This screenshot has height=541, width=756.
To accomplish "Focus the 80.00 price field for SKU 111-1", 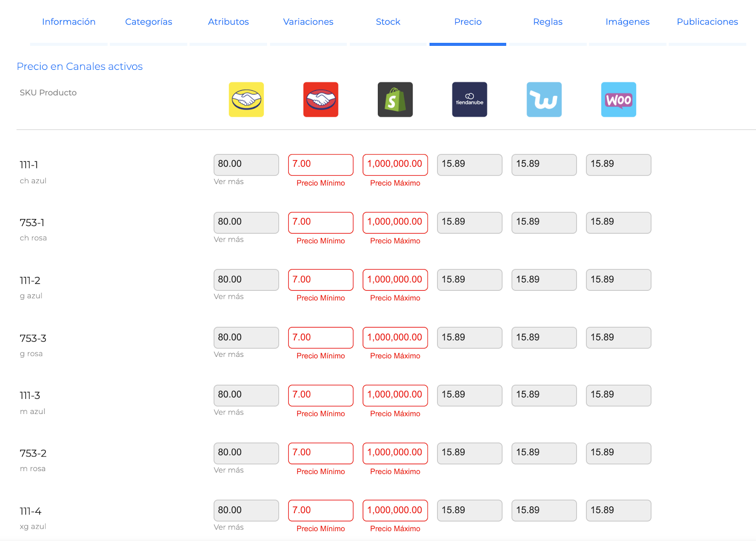I will [246, 165].
